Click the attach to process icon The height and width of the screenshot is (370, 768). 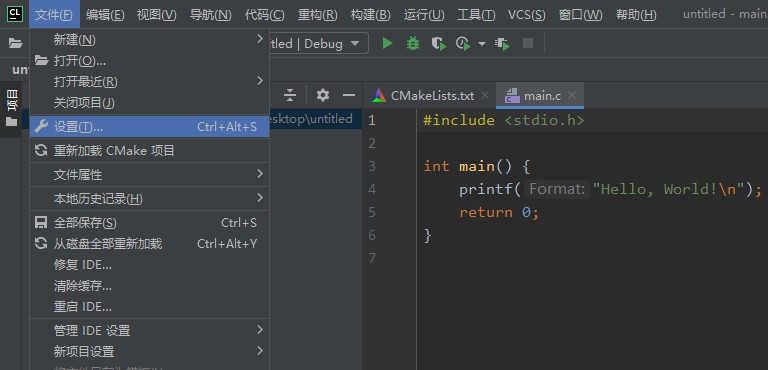point(503,44)
